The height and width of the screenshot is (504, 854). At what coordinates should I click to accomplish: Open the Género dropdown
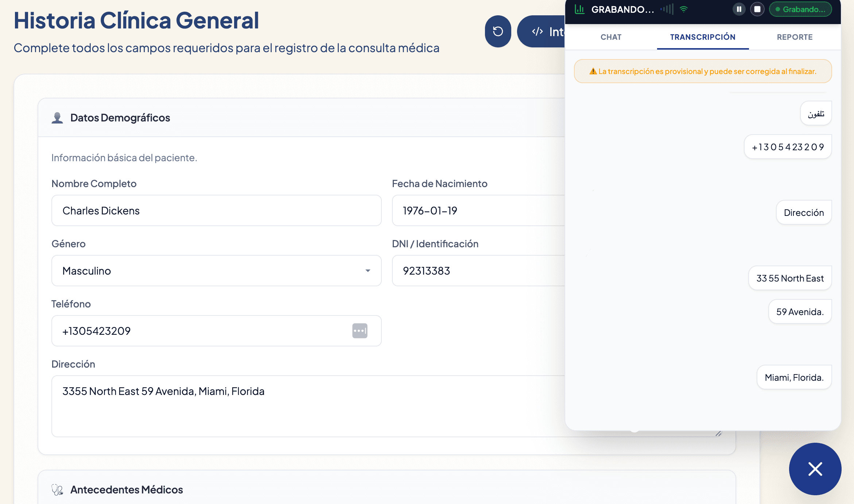pyautogui.click(x=368, y=271)
